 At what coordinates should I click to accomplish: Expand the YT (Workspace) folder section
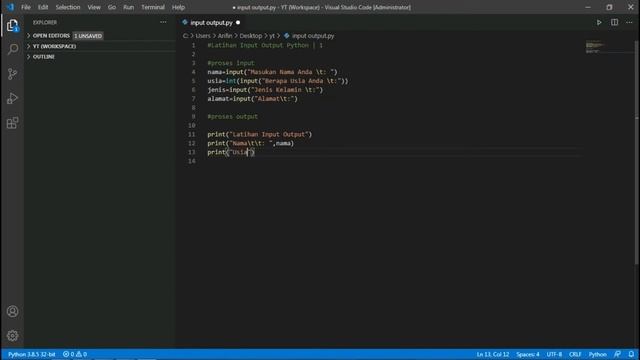tap(54, 47)
